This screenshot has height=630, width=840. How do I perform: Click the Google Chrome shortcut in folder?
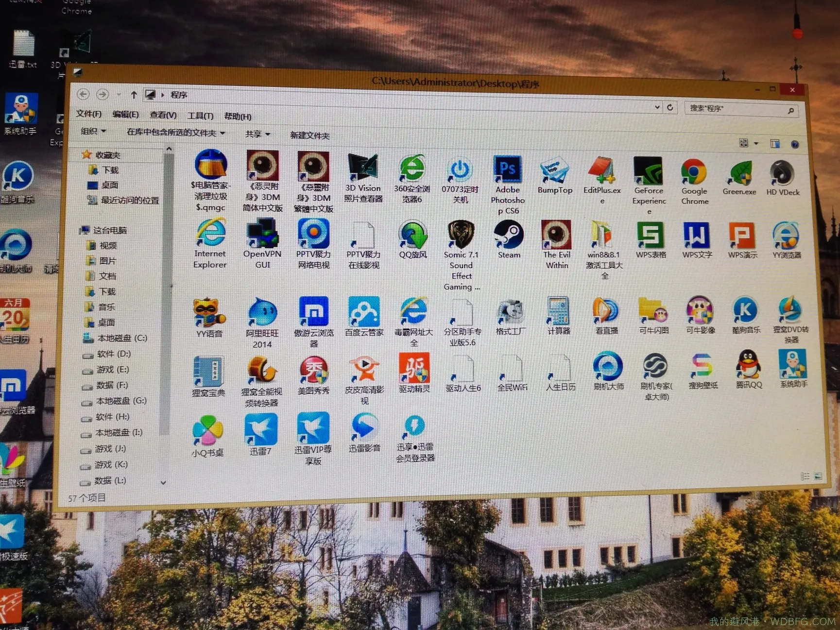694,172
